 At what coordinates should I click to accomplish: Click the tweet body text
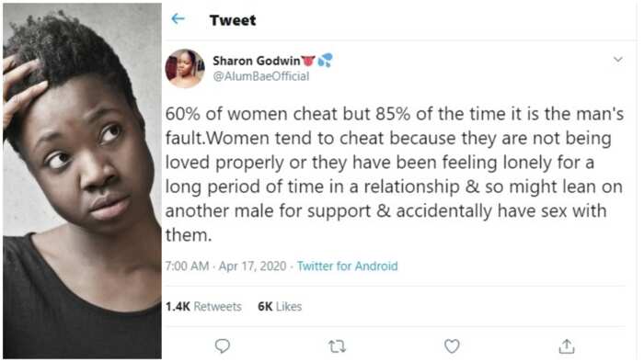[395, 175]
